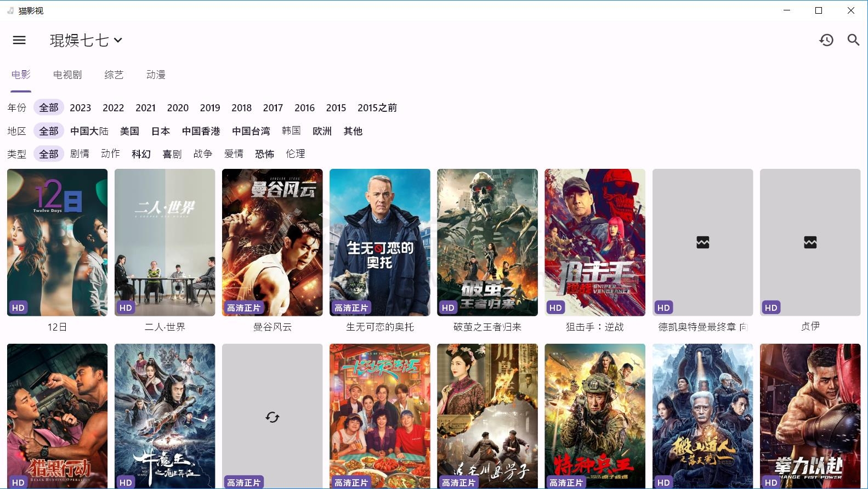868x489 pixels.
Task: Open the 生无可恋的奥托 movie poster
Action: (380, 242)
